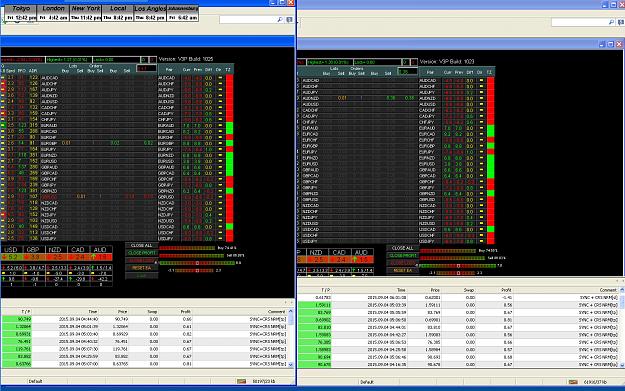
Task: Click the Sell strength bar in left window
Action: click(x=191, y=255)
